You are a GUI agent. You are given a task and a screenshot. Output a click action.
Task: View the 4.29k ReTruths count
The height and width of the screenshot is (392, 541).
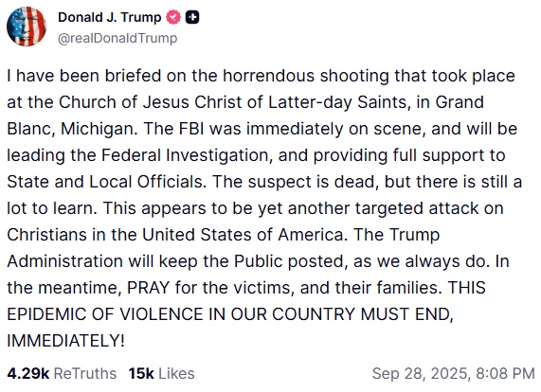(27, 374)
